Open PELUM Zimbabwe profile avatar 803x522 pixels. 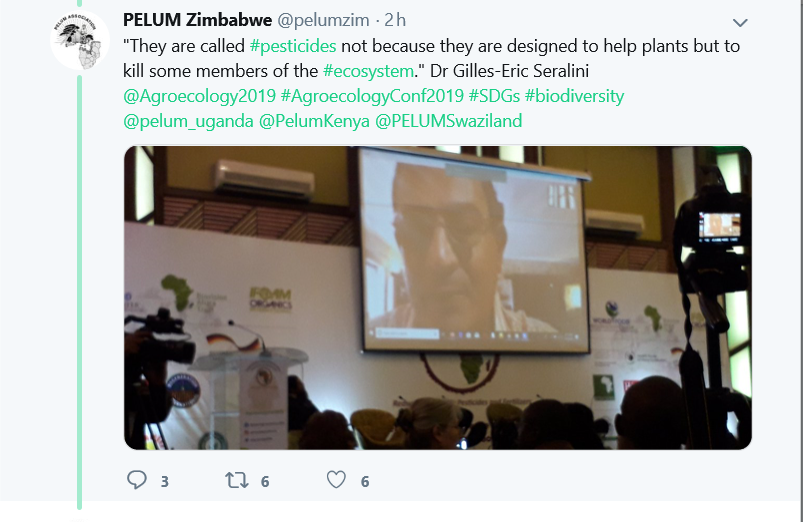(80, 40)
